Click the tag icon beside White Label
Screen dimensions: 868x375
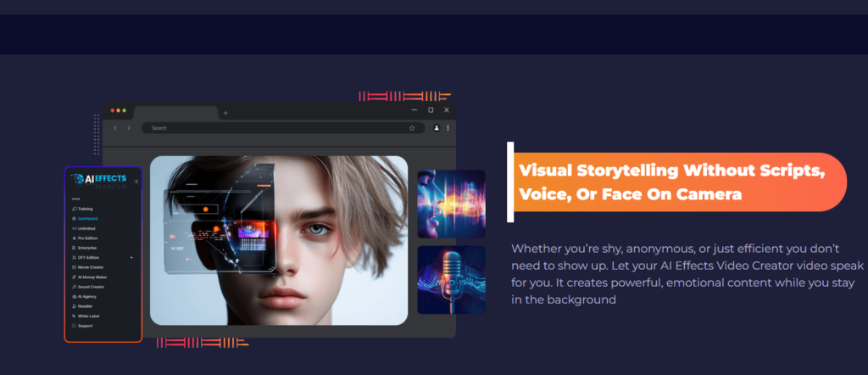[75, 316]
